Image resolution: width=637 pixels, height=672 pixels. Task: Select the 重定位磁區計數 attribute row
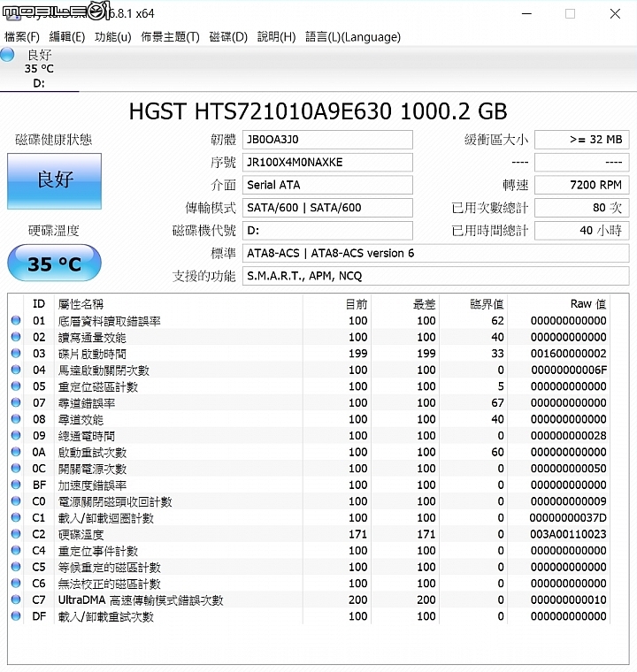(309, 386)
